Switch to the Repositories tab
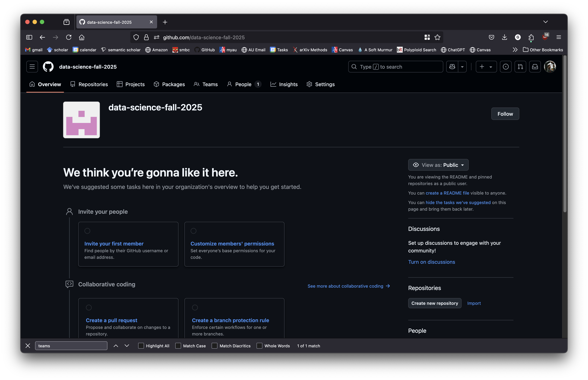Image resolution: width=588 pixels, height=380 pixels. [89, 84]
